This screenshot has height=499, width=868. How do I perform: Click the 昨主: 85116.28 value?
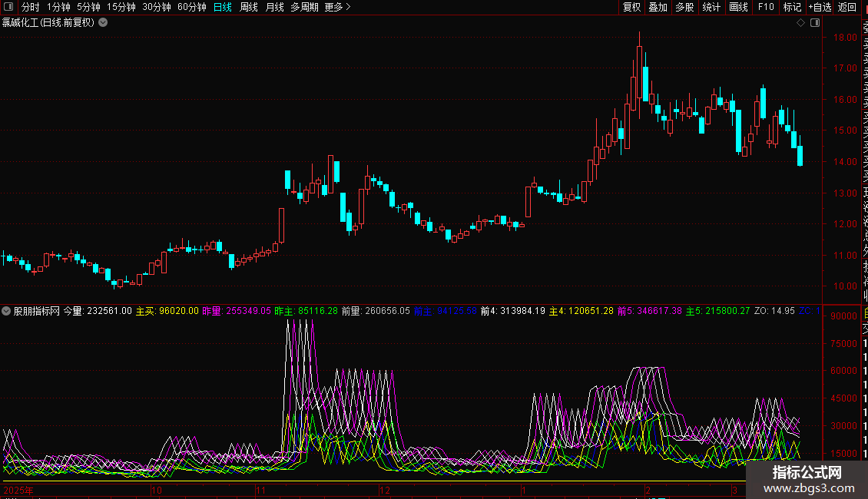coord(306,311)
